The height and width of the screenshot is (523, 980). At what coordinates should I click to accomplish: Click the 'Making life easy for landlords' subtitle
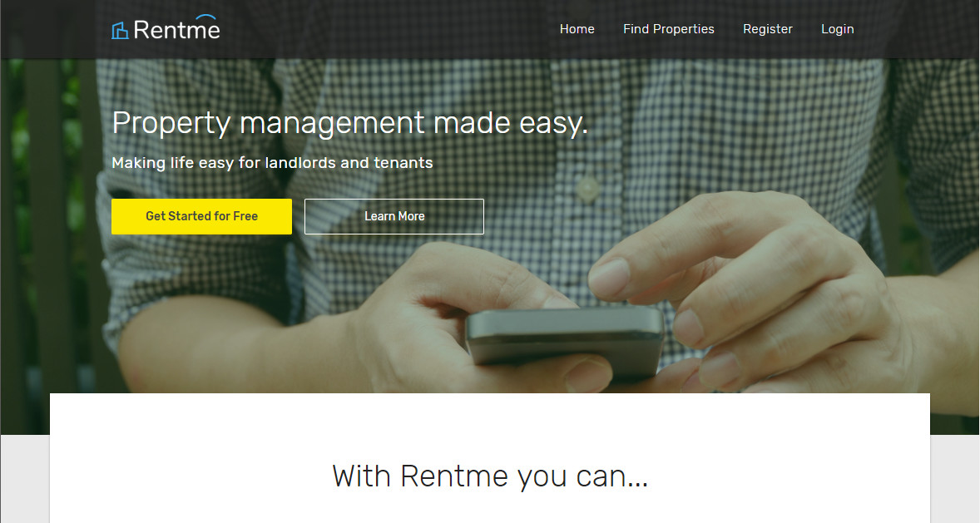tap(272, 163)
